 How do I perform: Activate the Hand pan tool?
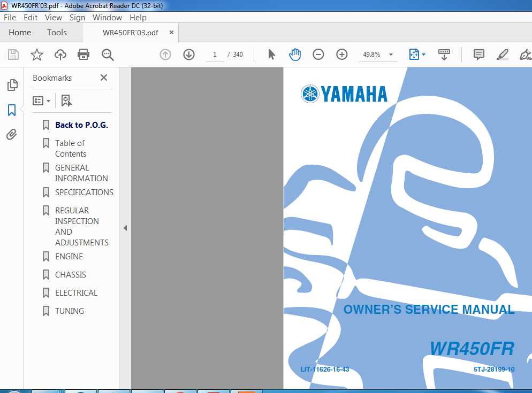point(295,55)
